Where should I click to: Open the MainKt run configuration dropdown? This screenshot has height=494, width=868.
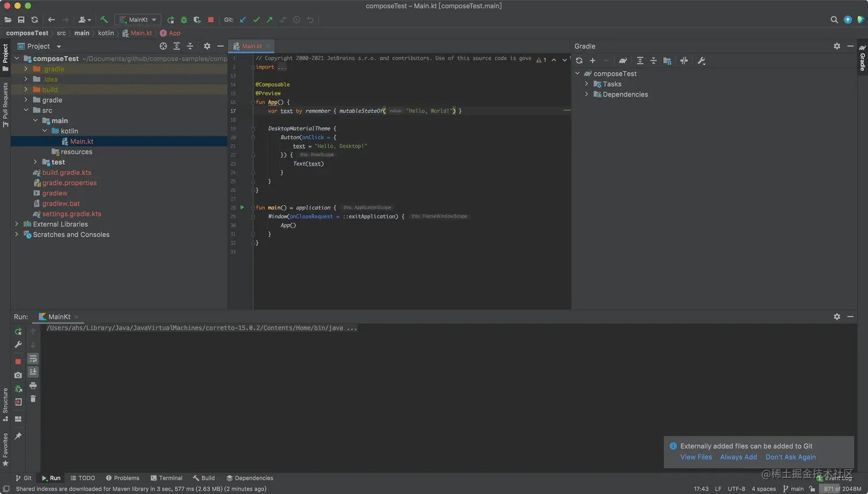(x=138, y=20)
